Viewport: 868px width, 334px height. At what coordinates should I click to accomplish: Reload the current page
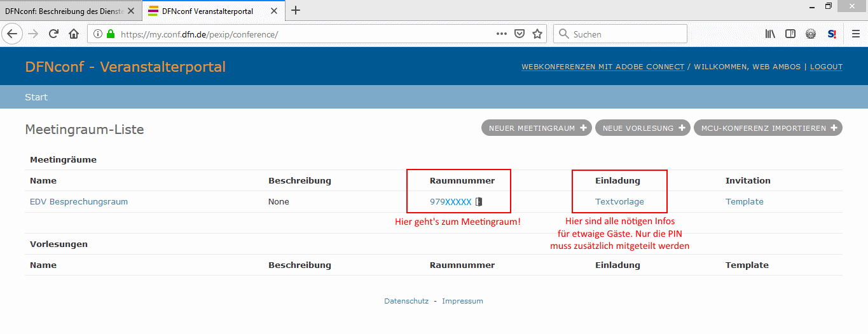(x=53, y=34)
